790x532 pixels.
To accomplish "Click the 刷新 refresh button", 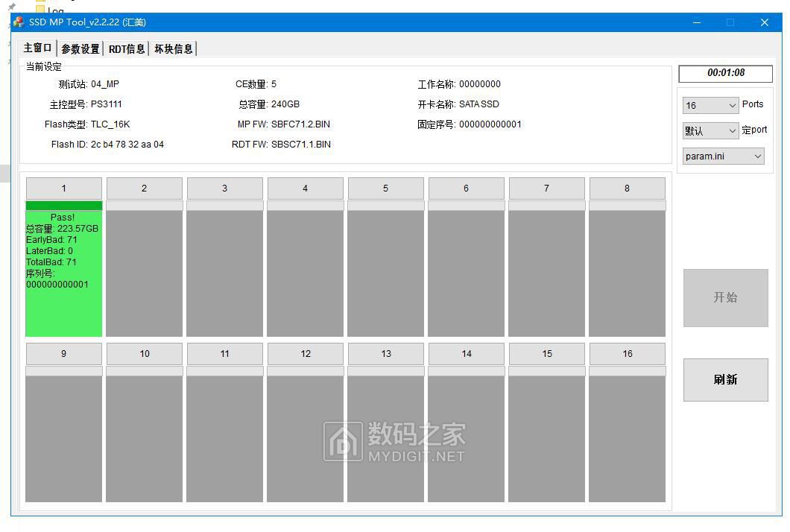I will click(725, 380).
